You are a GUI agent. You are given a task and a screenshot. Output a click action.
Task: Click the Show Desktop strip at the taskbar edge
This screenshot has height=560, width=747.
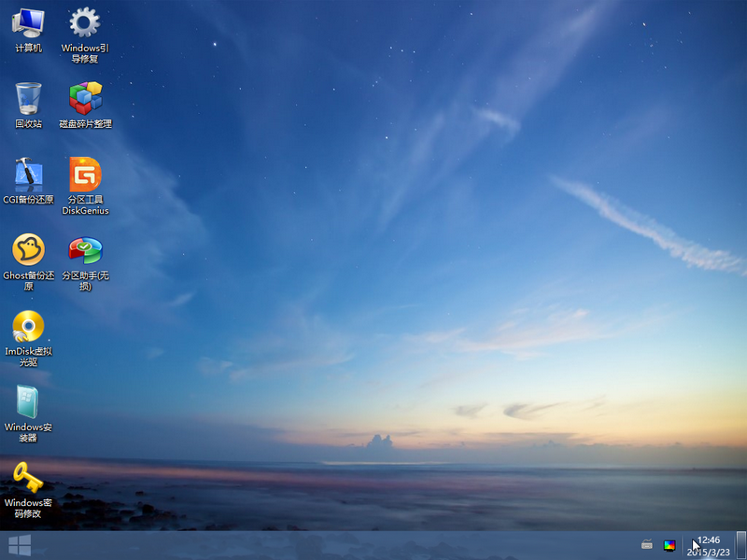click(x=741, y=545)
